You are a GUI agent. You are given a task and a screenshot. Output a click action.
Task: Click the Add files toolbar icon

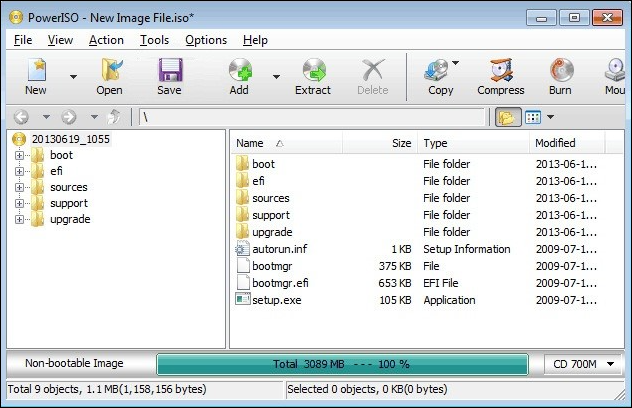(239, 75)
